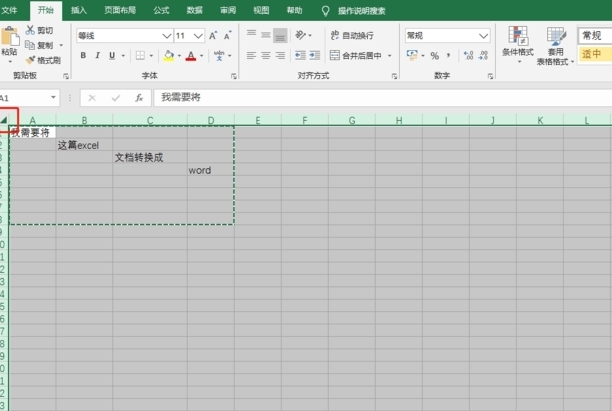The height and width of the screenshot is (411, 612).
Task: Click the accounting number format icon
Action: [x=412, y=55]
